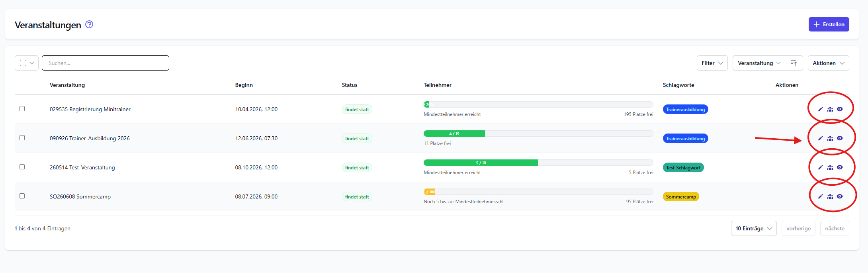Click the help icon beside Veranstaltungen title

click(x=89, y=25)
